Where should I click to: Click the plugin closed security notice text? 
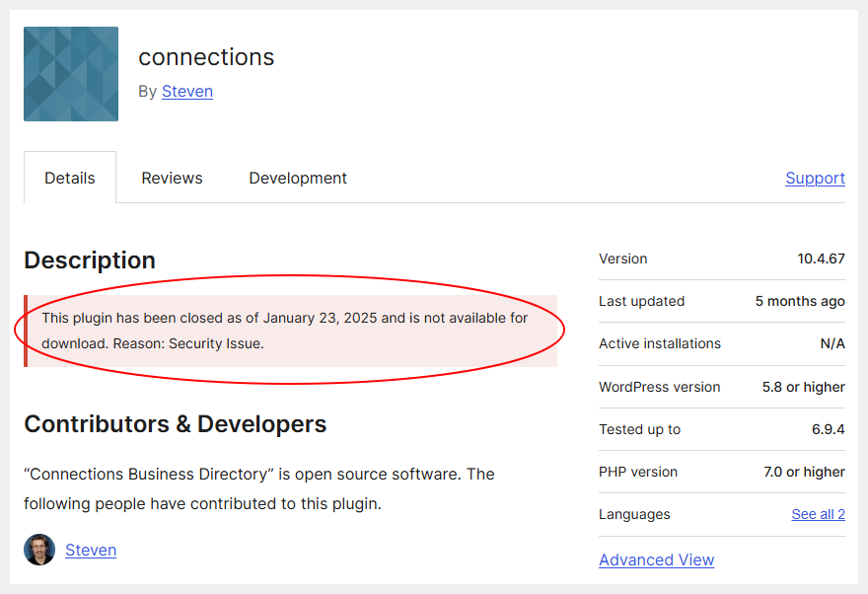click(284, 331)
